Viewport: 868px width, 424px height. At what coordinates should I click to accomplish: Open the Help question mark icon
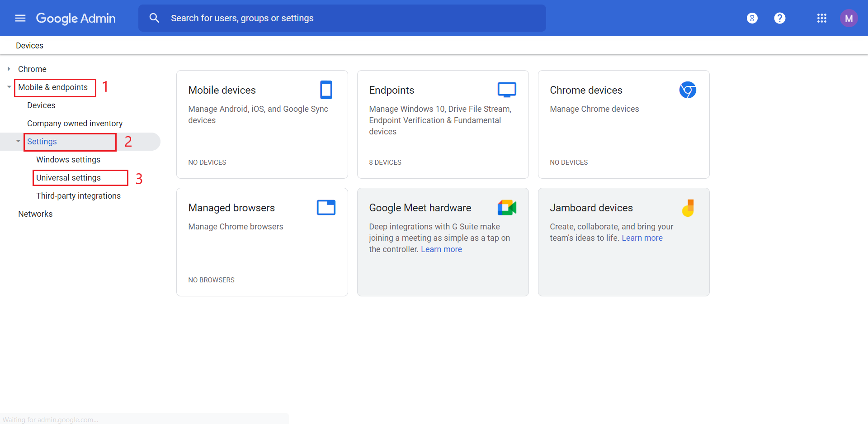(779, 18)
